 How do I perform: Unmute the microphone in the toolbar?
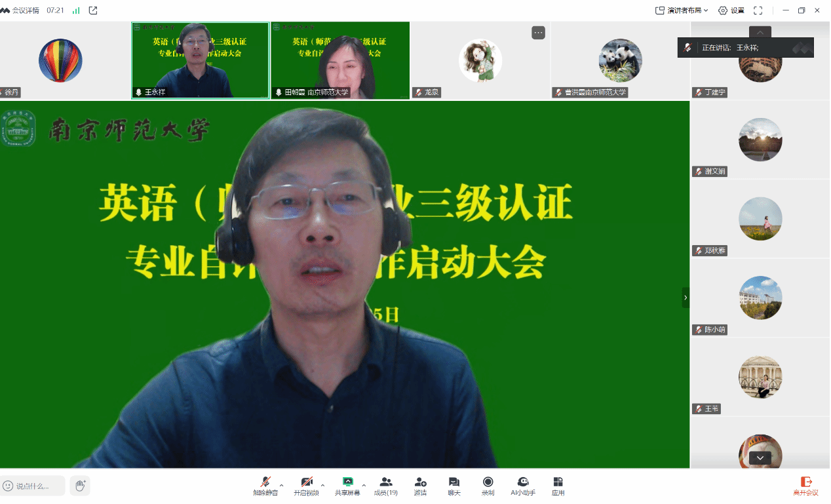pos(265,486)
